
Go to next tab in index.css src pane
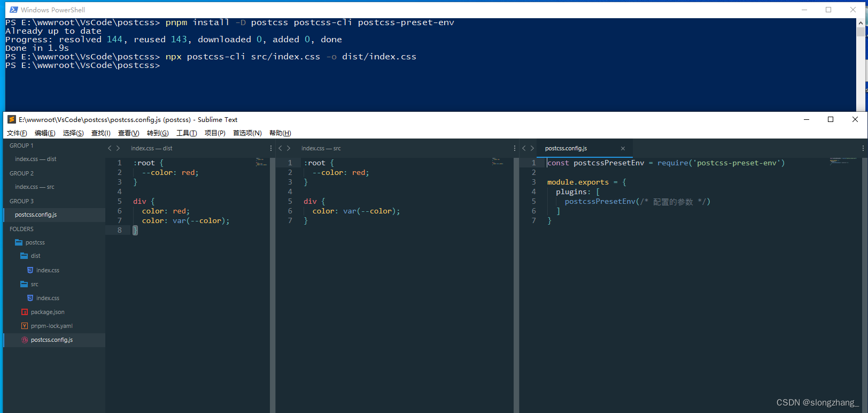(289, 148)
